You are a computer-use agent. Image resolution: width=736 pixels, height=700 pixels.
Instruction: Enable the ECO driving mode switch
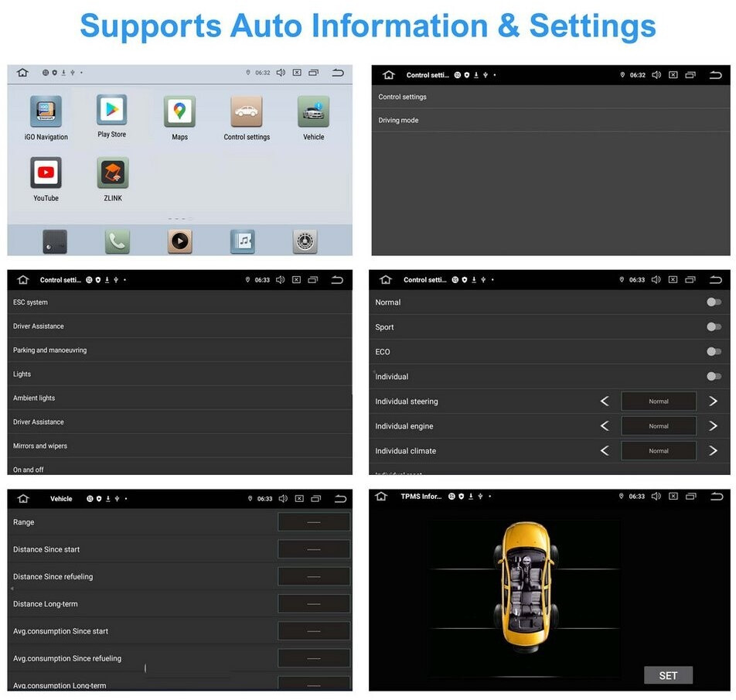click(x=714, y=351)
